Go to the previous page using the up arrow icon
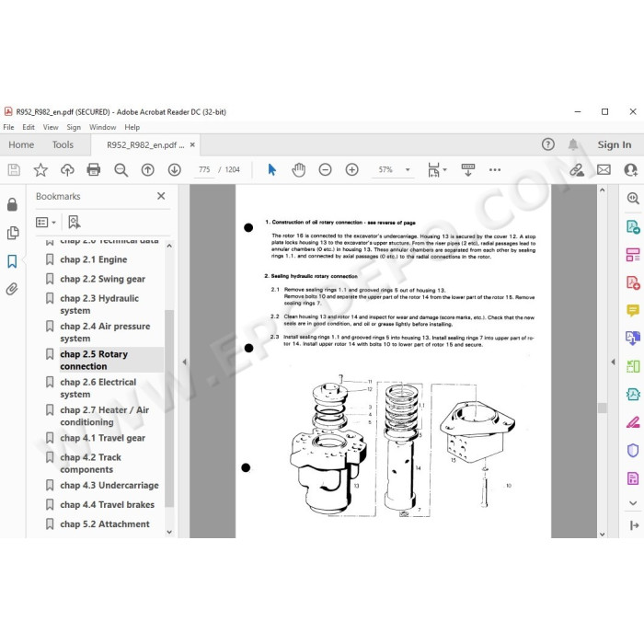 tap(148, 169)
